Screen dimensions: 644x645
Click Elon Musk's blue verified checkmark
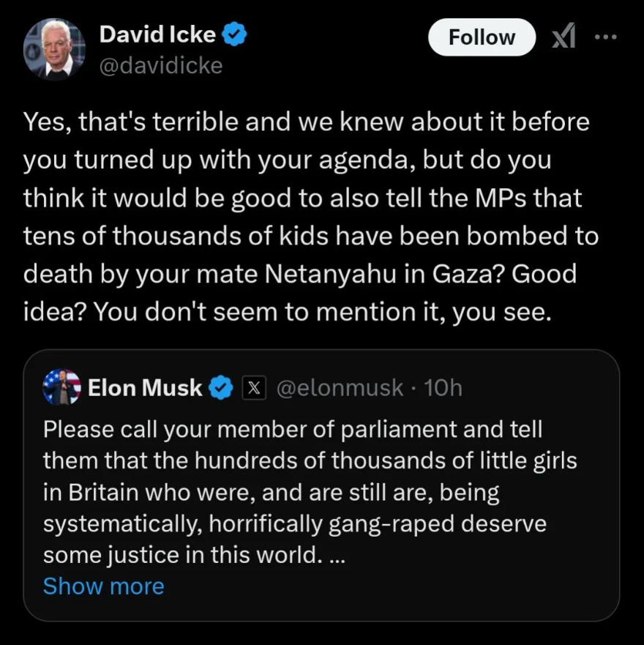coord(221,387)
